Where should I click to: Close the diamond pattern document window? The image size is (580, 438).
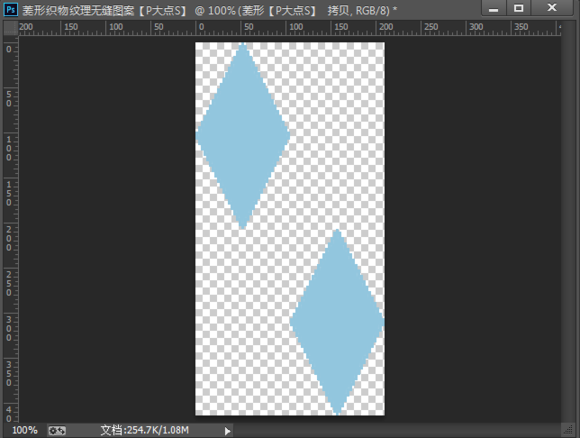click(552, 8)
